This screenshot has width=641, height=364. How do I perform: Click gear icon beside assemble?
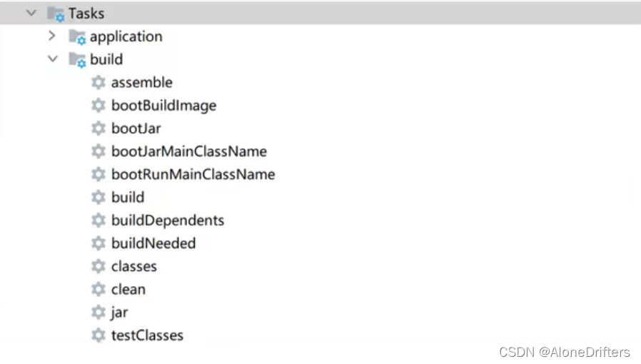tap(98, 83)
